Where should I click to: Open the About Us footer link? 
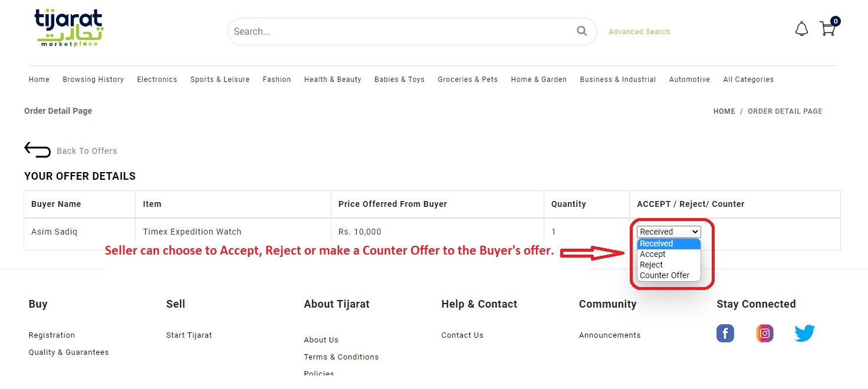point(321,340)
